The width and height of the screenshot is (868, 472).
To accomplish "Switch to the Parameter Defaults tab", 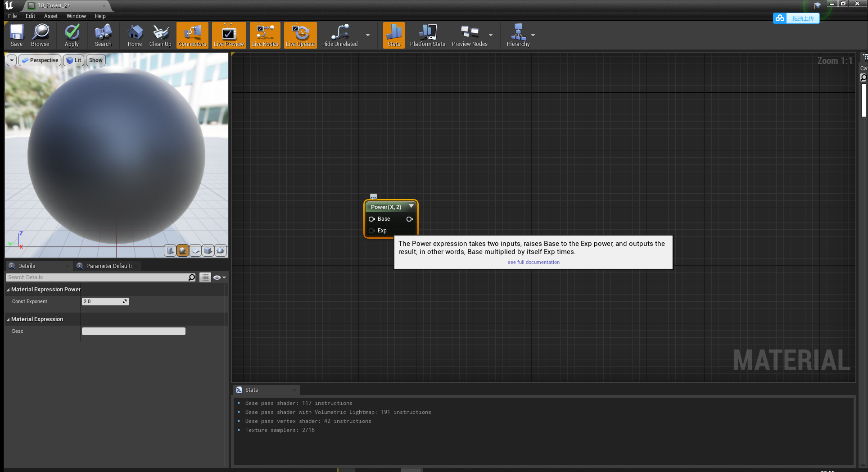I will pos(107,266).
